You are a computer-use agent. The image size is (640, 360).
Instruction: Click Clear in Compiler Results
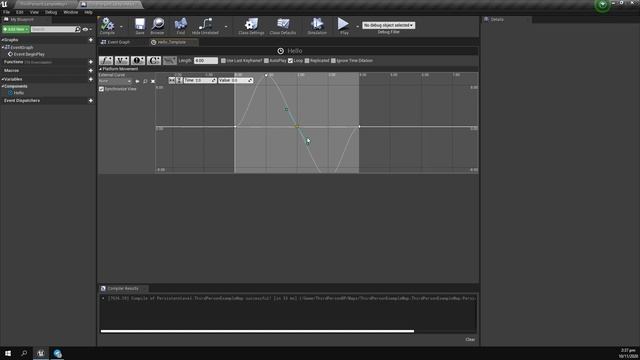pyautogui.click(x=470, y=340)
